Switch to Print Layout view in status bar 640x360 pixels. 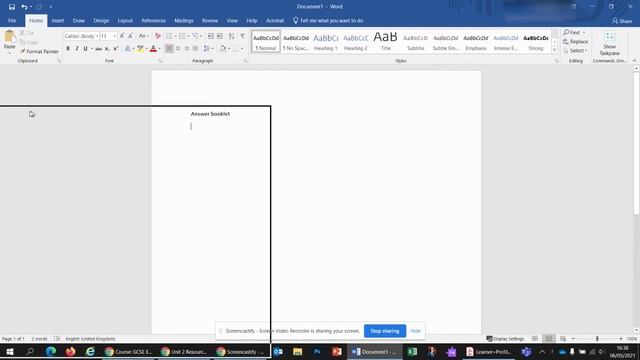(x=549, y=339)
